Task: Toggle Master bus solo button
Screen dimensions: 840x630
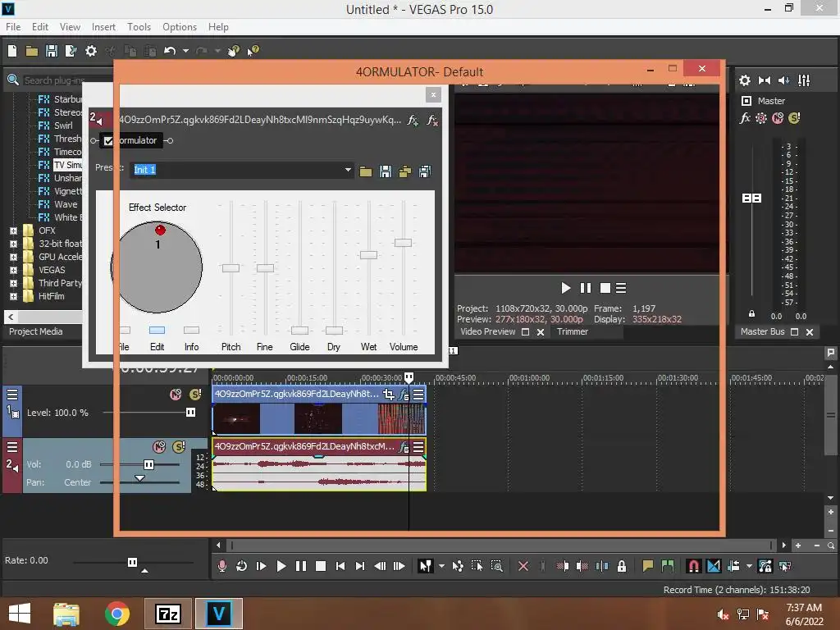Action: click(x=794, y=118)
